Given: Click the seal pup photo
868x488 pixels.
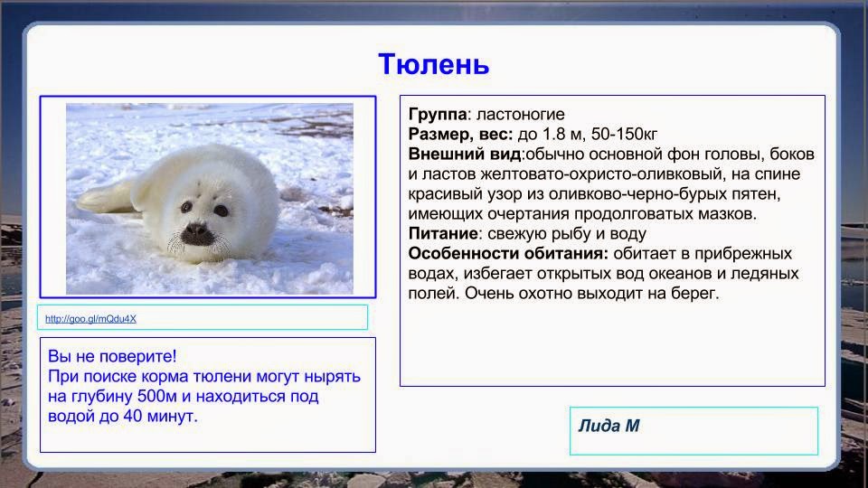Looking at the screenshot, I should click(209, 198).
